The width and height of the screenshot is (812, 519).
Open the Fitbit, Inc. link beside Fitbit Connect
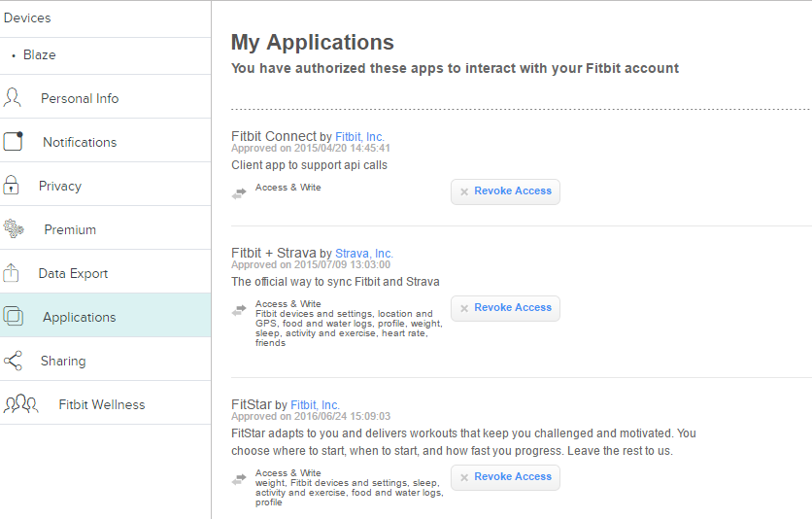tap(359, 137)
